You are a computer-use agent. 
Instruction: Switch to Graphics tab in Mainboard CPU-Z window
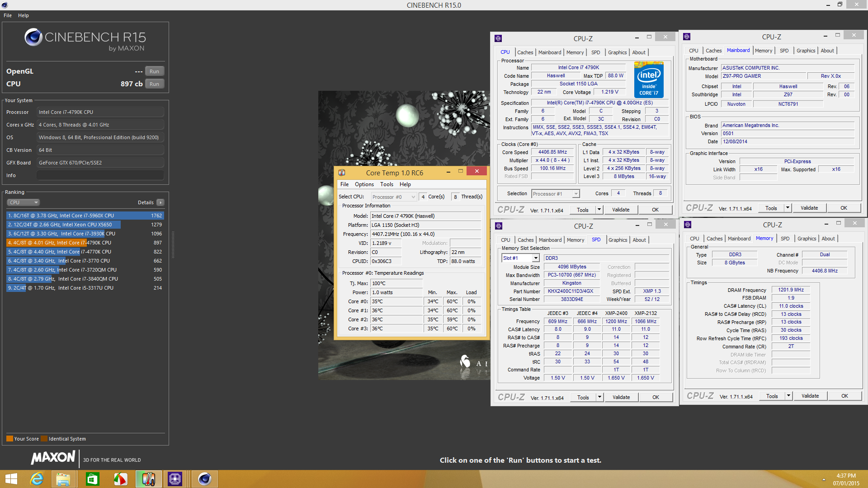point(806,51)
